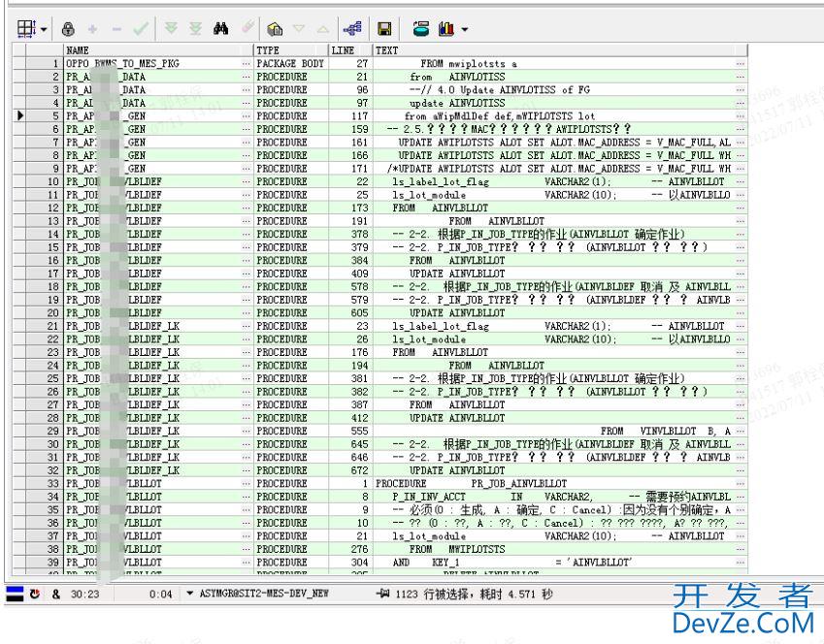
Task: Open NAME cell ellipsis button in row 10
Action: [x=247, y=181]
